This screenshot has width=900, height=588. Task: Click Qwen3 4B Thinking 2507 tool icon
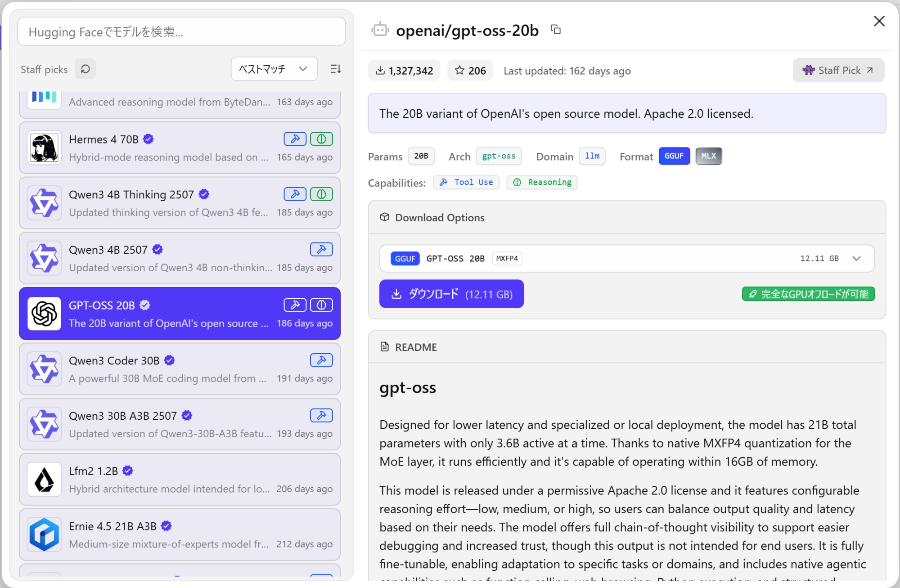tap(295, 194)
